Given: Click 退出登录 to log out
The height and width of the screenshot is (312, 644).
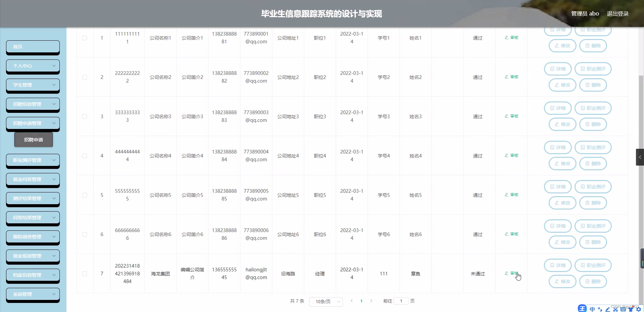Looking at the screenshot, I should pos(619,13).
